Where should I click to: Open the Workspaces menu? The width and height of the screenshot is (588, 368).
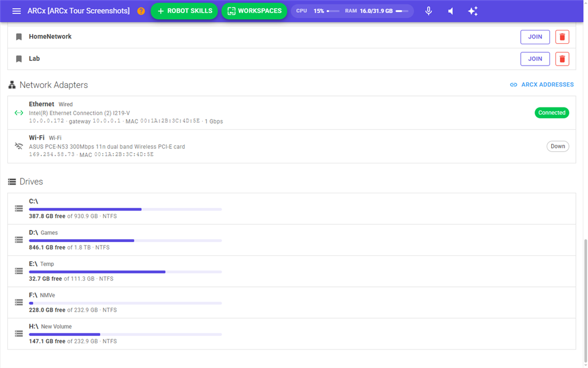254,11
